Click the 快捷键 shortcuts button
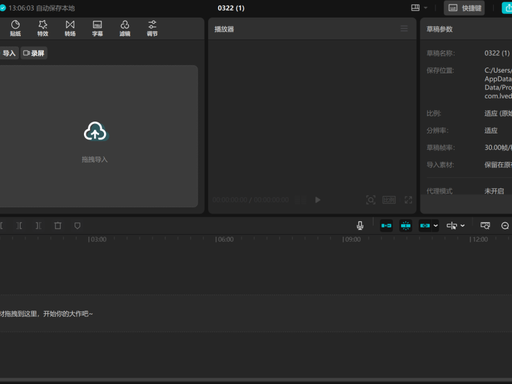 click(464, 8)
